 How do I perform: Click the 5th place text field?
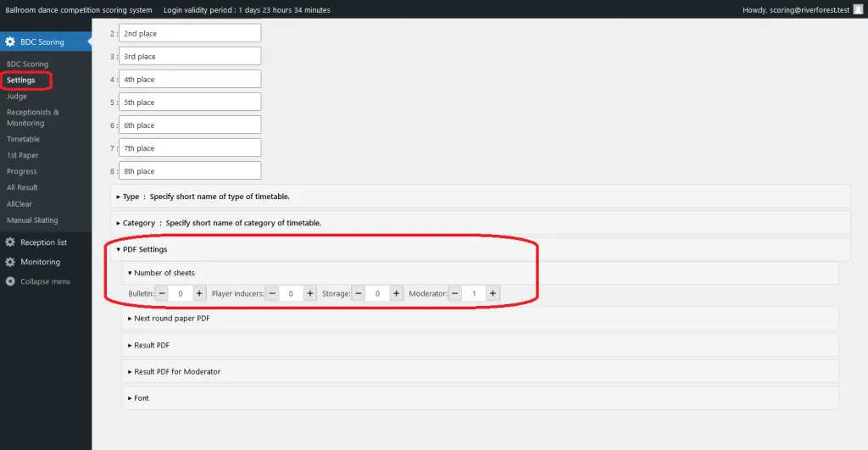[189, 103]
